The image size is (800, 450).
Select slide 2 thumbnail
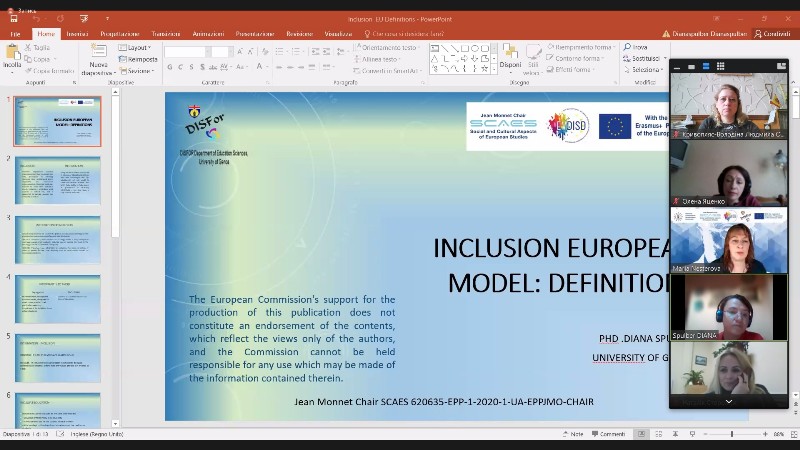(x=58, y=181)
